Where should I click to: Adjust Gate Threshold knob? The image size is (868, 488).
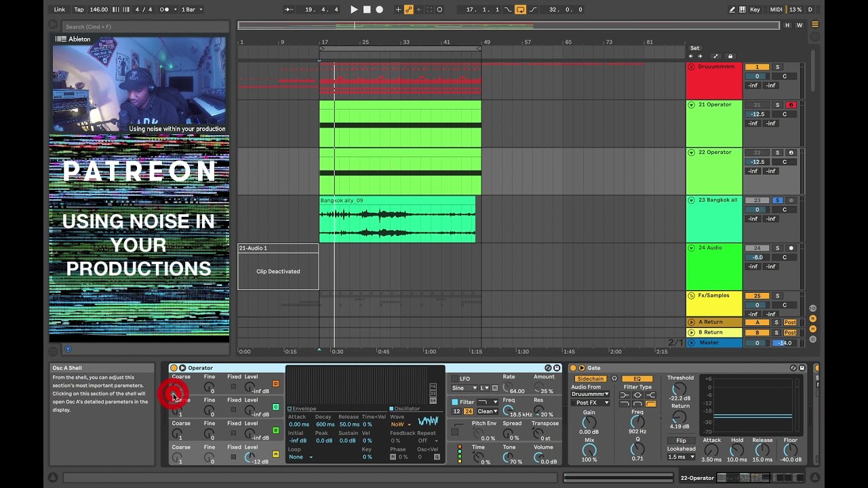coord(679,389)
